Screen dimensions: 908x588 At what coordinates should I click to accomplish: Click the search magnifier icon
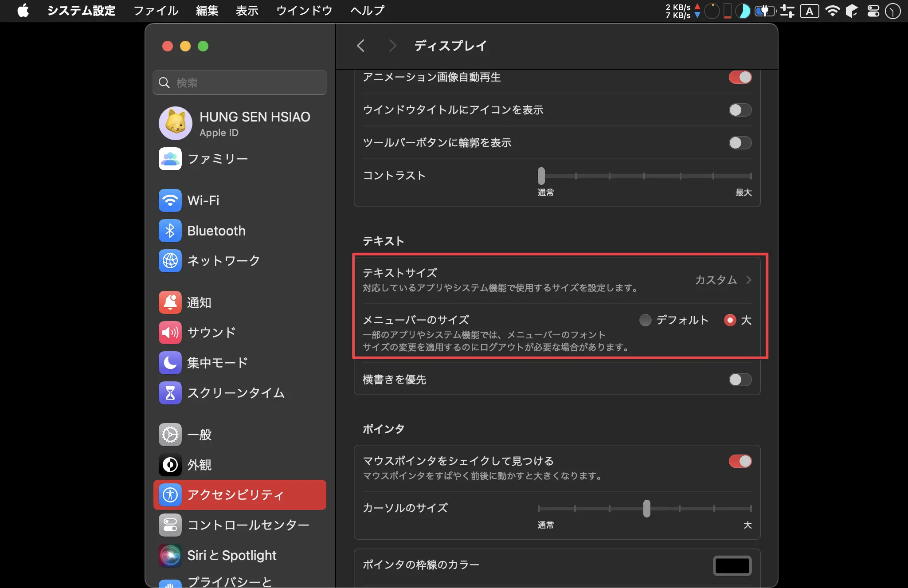[164, 83]
